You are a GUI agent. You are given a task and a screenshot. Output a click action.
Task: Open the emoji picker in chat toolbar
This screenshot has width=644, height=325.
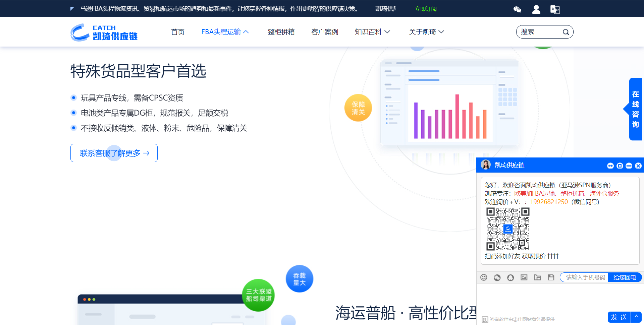tap(484, 277)
